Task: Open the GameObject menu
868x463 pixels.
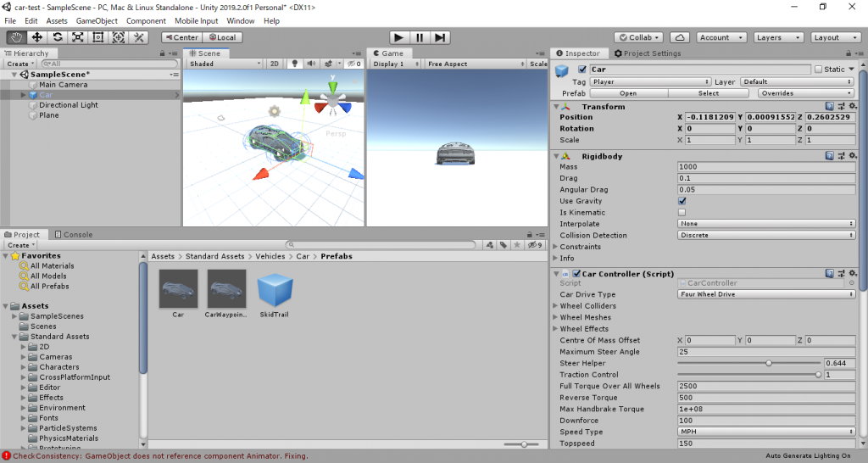Action: pos(97,21)
